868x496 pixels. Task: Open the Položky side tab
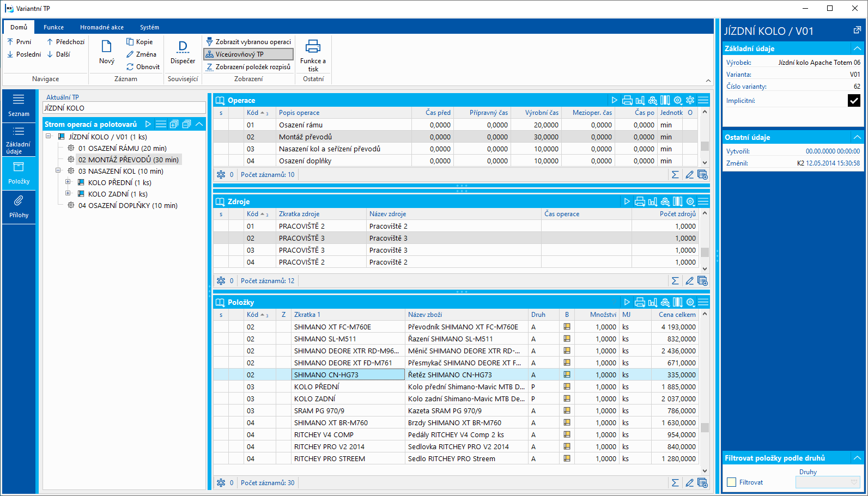coord(19,174)
